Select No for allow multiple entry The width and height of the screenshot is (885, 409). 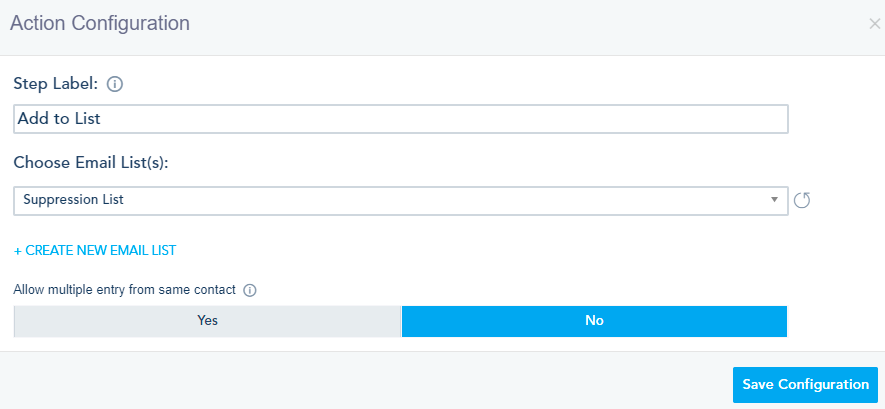(594, 321)
